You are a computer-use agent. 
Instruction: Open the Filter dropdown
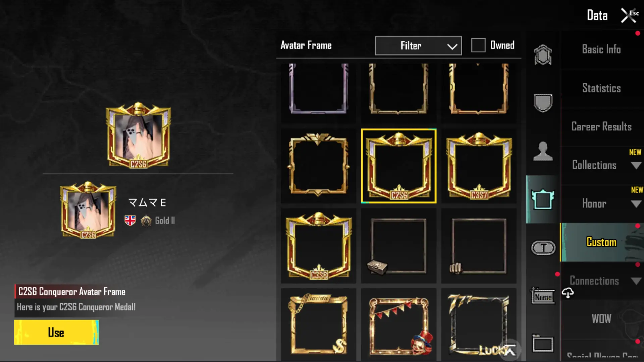[418, 46]
